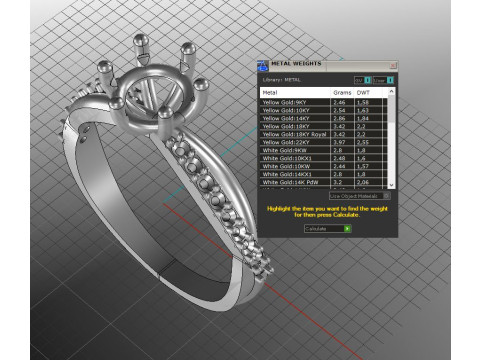Click the metal list scroll down arrow
The width and height of the screenshot is (480, 360).
(x=392, y=185)
